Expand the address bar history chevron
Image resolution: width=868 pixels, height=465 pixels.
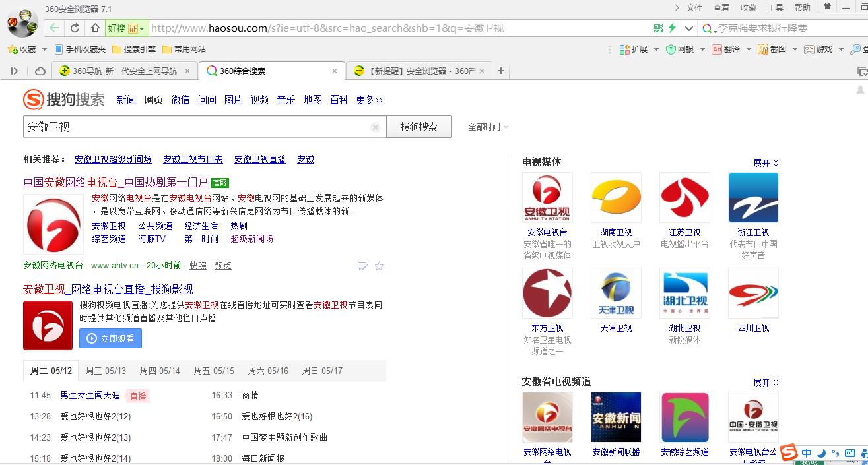tap(688, 28)
